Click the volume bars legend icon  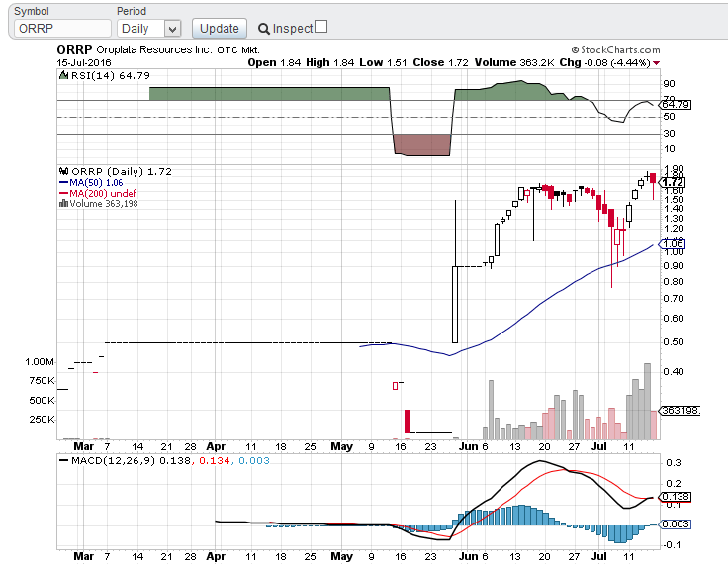[63, 204]
